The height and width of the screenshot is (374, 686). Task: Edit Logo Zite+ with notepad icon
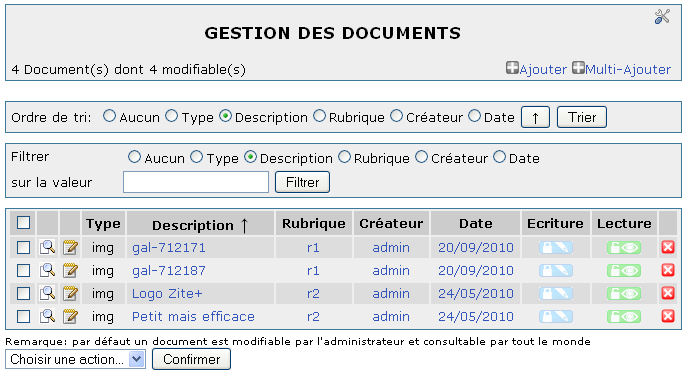click(x=70, y=294)
